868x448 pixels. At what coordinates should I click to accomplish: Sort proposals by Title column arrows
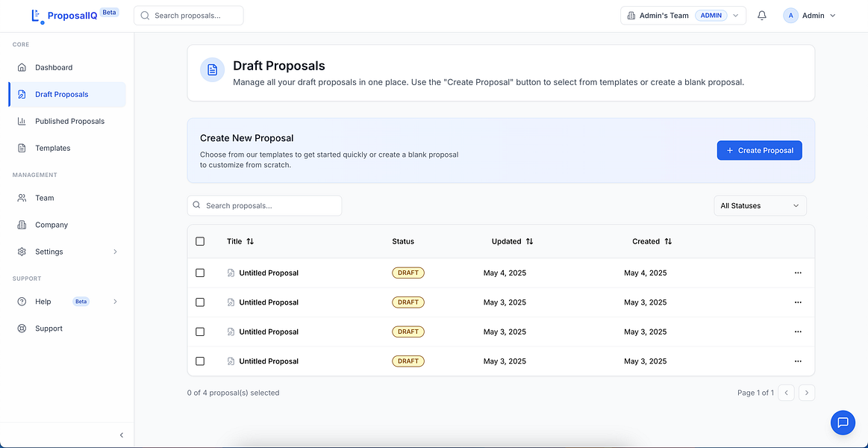point(250,242)
